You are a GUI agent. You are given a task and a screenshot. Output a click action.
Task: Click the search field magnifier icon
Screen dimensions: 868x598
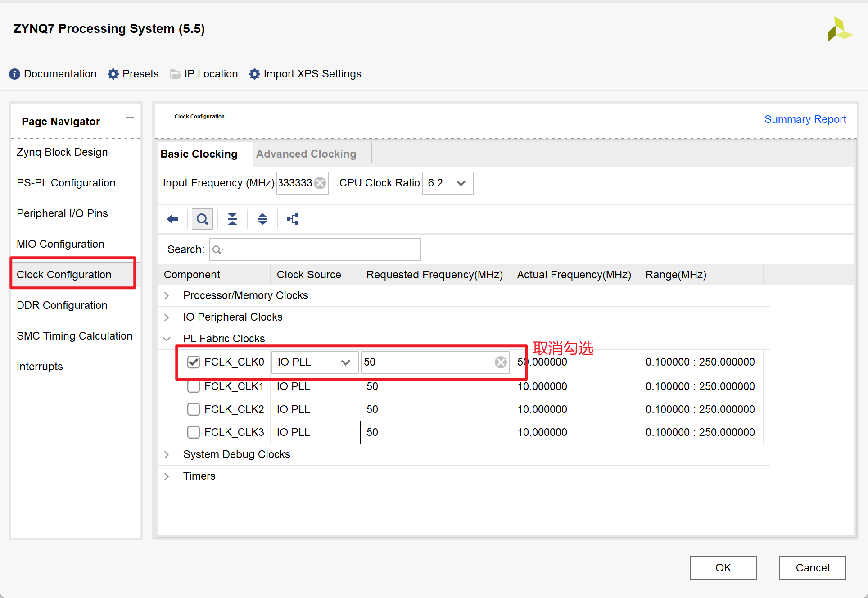click(x=217, y=249)
